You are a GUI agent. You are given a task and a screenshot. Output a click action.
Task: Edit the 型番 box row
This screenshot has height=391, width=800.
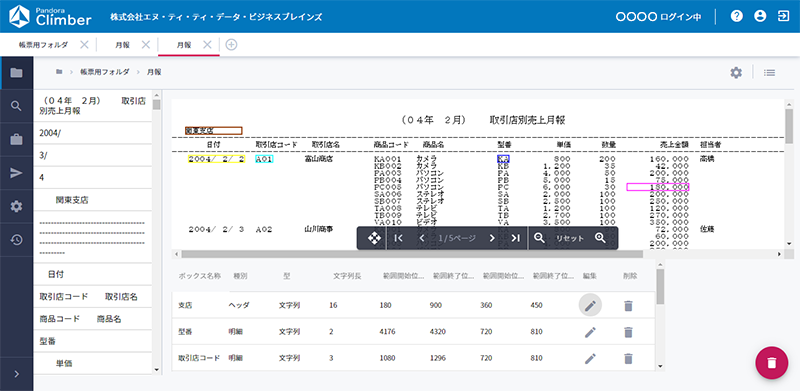[590, 332]
